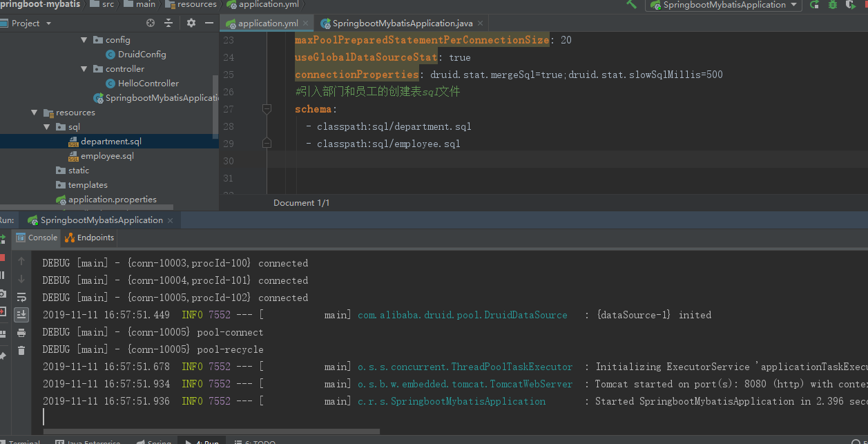868x444 pixels.
Task: Click the Collapse All icon in Project panel
Action: (x=168, y=23)
